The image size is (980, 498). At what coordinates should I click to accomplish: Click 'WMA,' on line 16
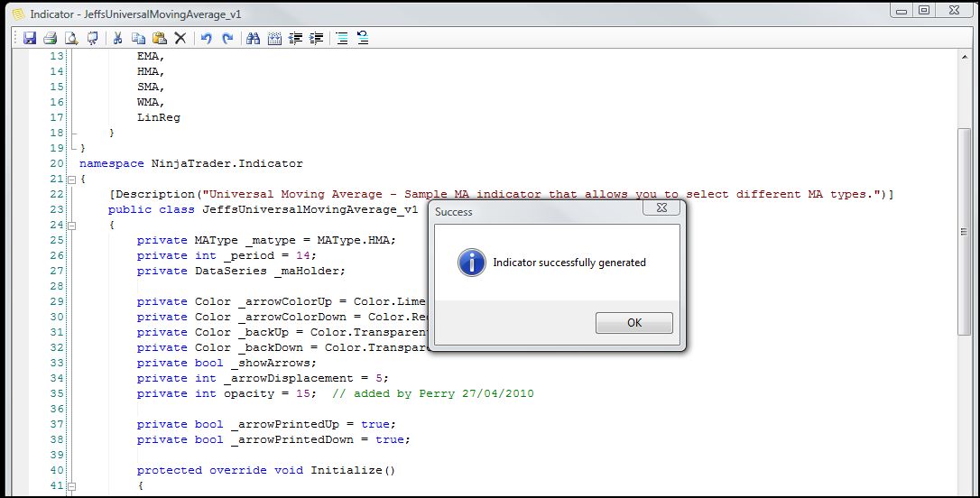151,102
